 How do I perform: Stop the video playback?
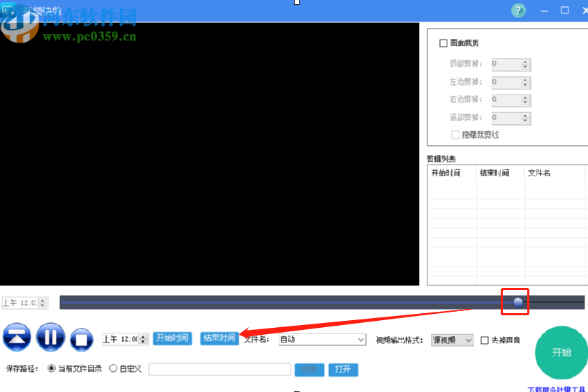tap(82, 340)
